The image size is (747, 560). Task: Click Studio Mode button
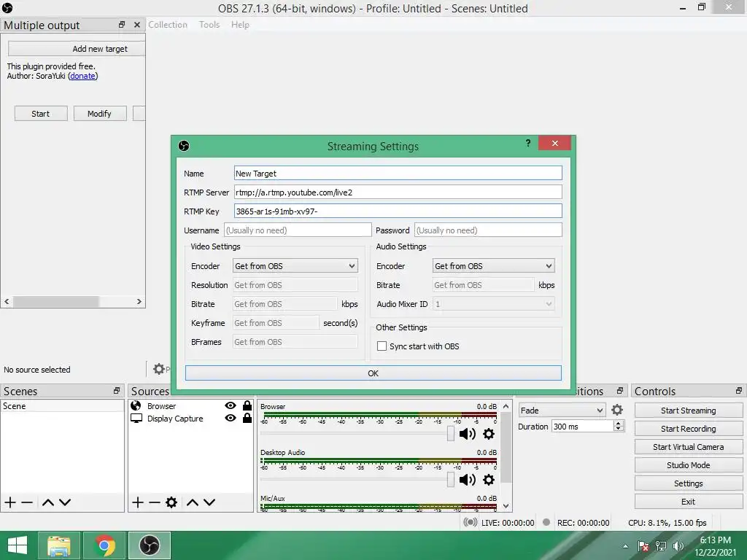pos(688,465)
